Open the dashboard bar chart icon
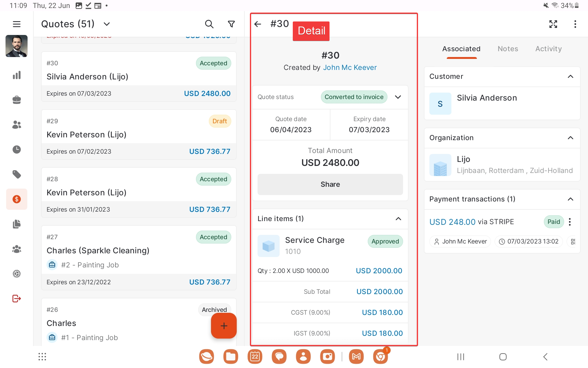The height and width of the screenshot is (368, 588). click(x=17, y=75)
